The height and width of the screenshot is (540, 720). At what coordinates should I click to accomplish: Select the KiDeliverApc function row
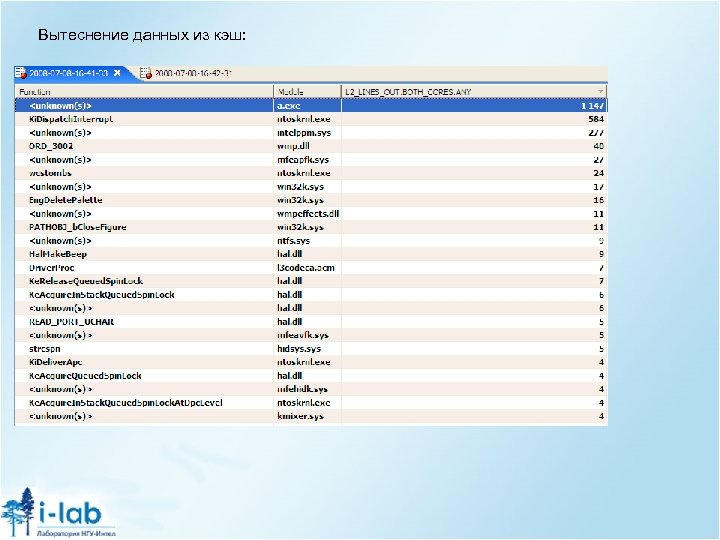[x=311, y=362]
